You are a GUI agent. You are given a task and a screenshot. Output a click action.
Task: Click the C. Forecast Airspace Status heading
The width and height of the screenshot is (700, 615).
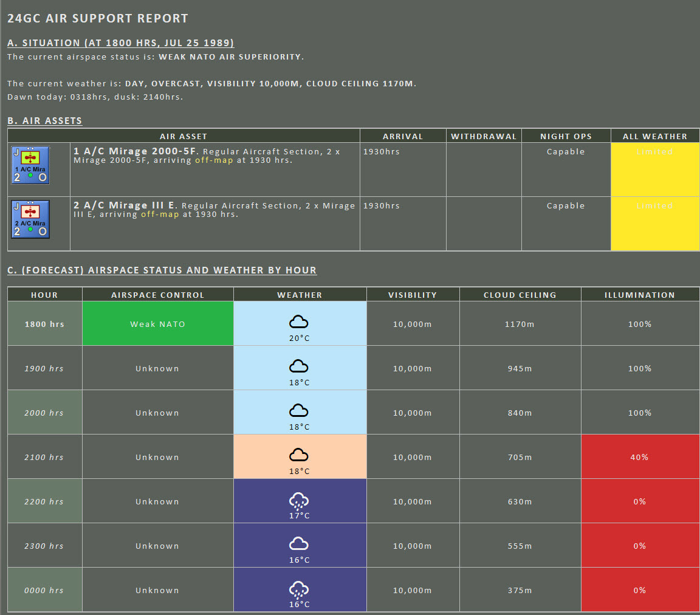pos(162,270)
